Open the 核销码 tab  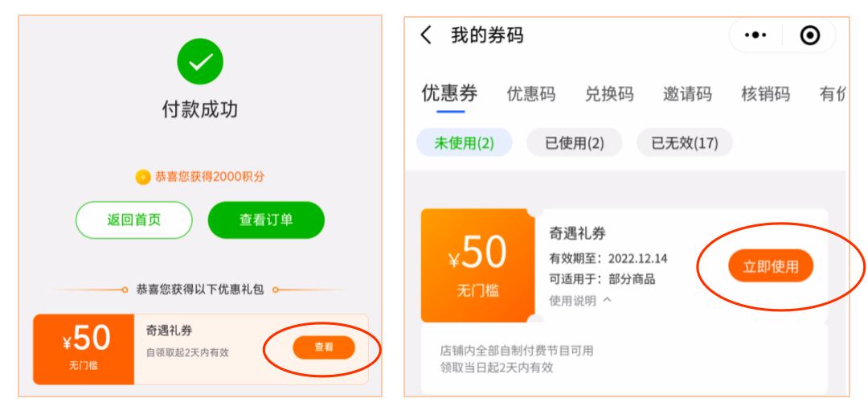[x=765, y=94]
